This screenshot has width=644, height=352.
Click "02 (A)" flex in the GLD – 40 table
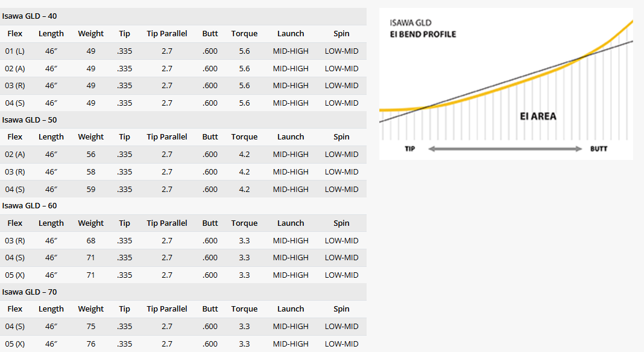coord(15,69)
